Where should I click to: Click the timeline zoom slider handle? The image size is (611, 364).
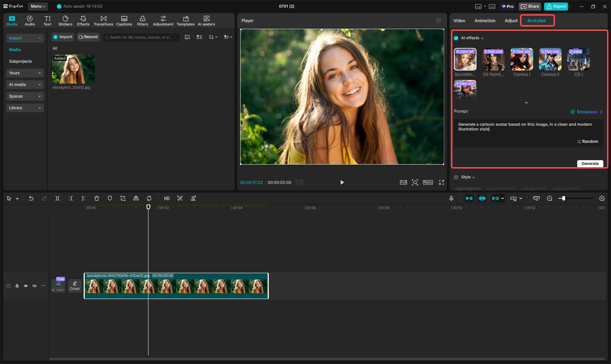[563, 198]
